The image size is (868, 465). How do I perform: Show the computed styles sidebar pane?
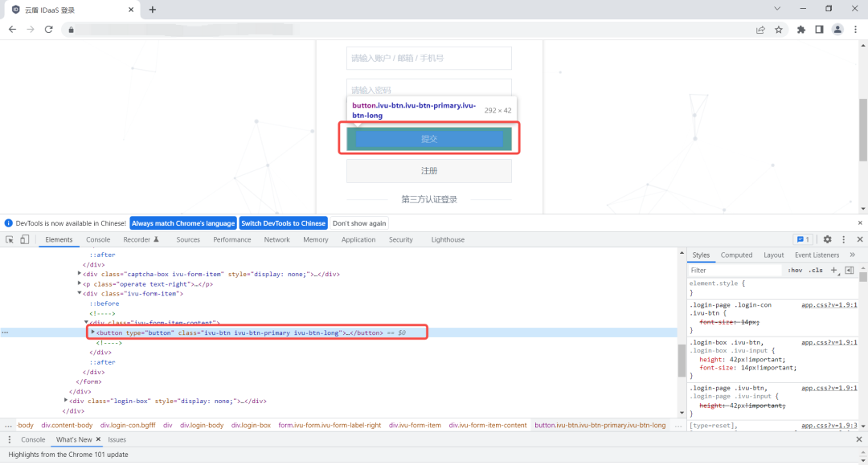tap(850, 271)
